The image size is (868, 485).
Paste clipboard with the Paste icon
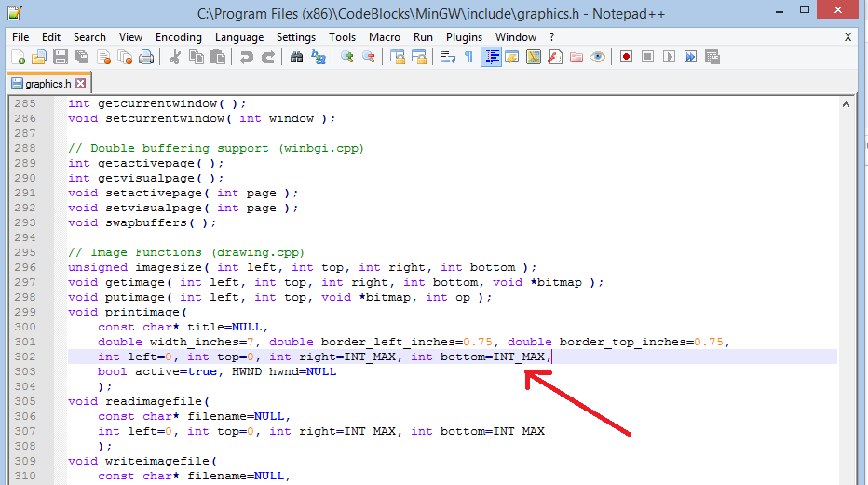tap(218, 57)
